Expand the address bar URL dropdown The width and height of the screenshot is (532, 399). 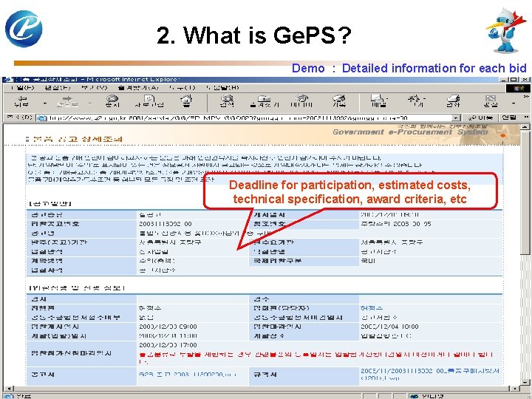point(457,117)
